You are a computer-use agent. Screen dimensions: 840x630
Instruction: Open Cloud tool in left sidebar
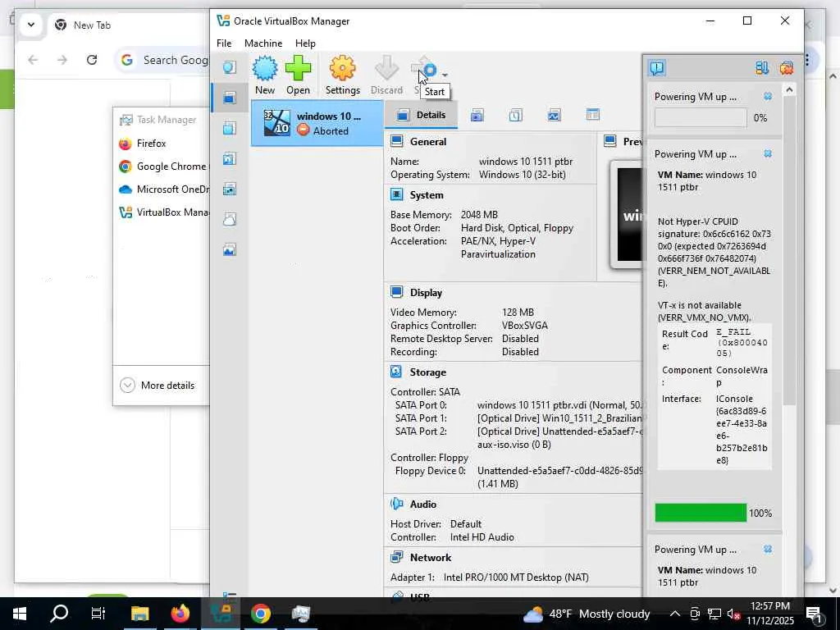pos(230,219)
